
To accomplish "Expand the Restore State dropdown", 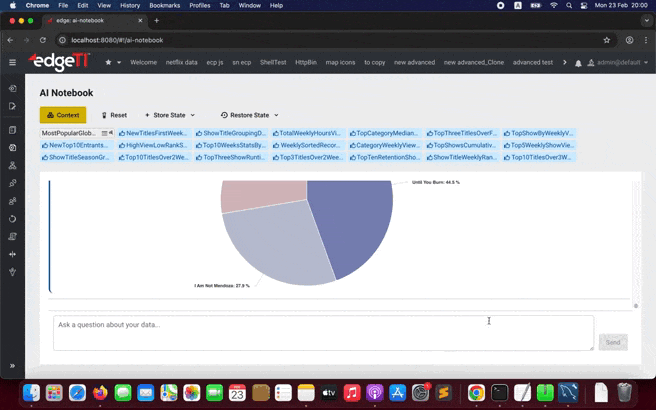I will click(249, 115).
